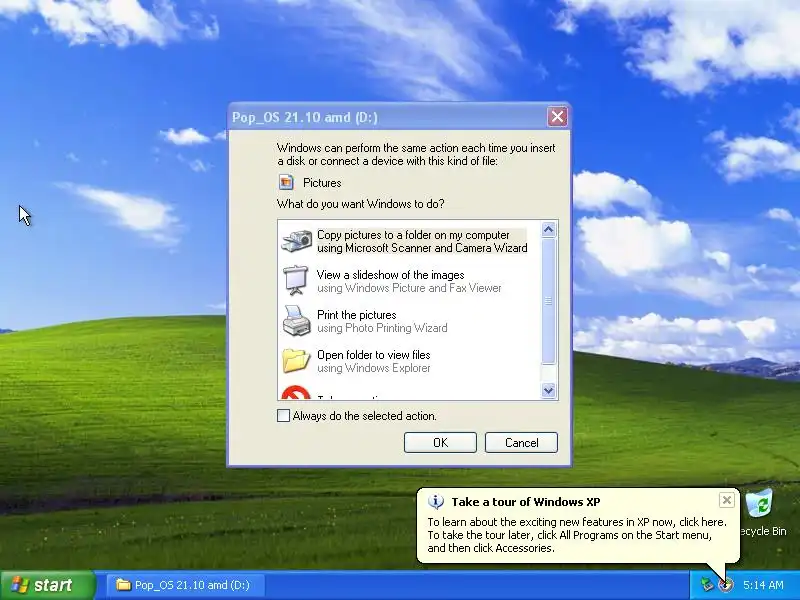Click 'using Photo Printing Wizard' text
Viewport: 800px width, 600px height.
[382, 328]
